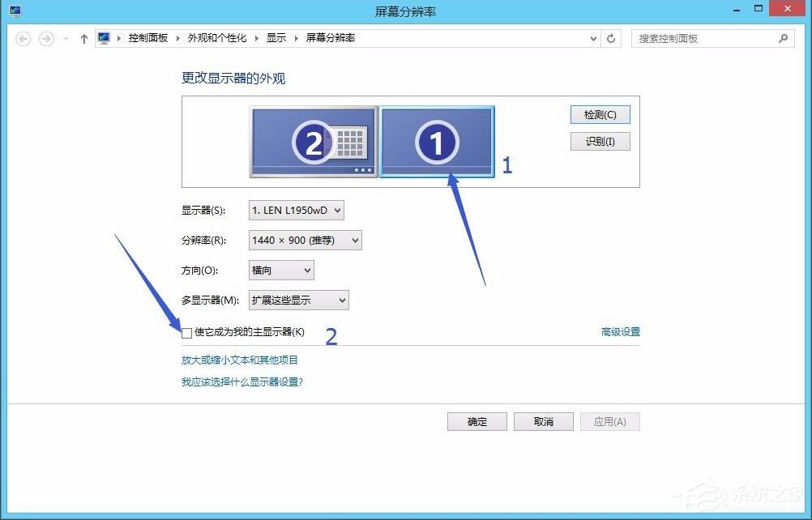Open the 高级设置 advanced settings link
812x520 pixels.
click(x=621, y=332)
